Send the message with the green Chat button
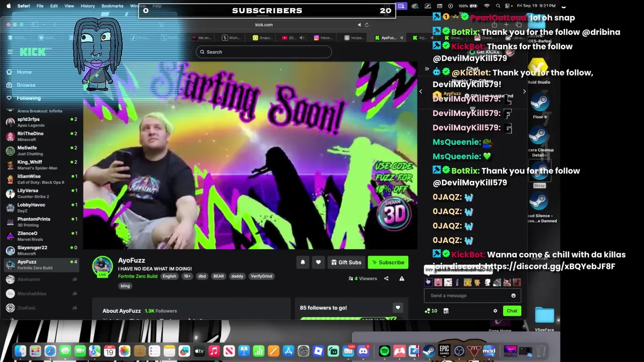The height and width of the screenshot is (362, 644). coord(512,311)
